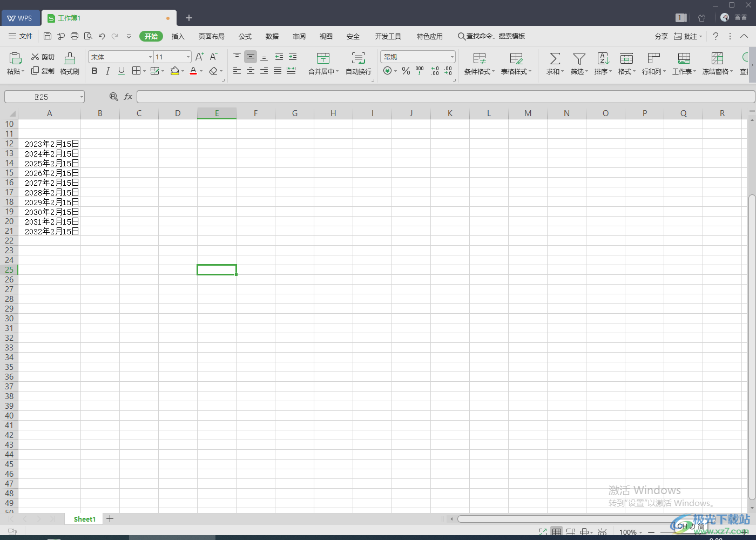Open Print Preview from quick access toolbar
The image size is (756, 540).
(88, 36)
